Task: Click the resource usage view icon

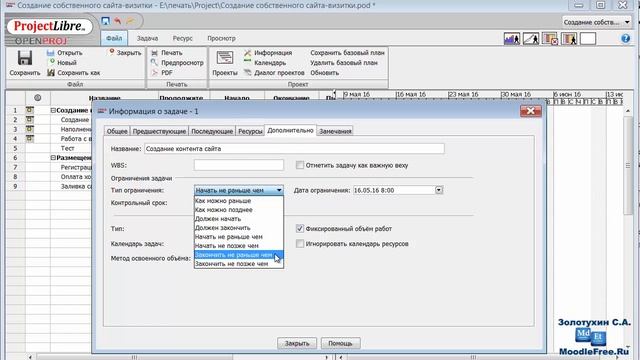Action: pos(569,39)
